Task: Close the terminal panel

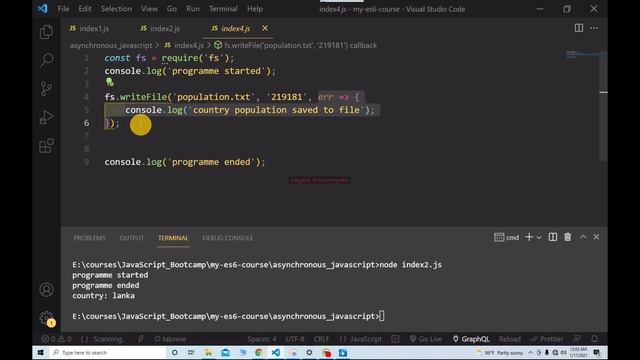Action: point(596,237)
